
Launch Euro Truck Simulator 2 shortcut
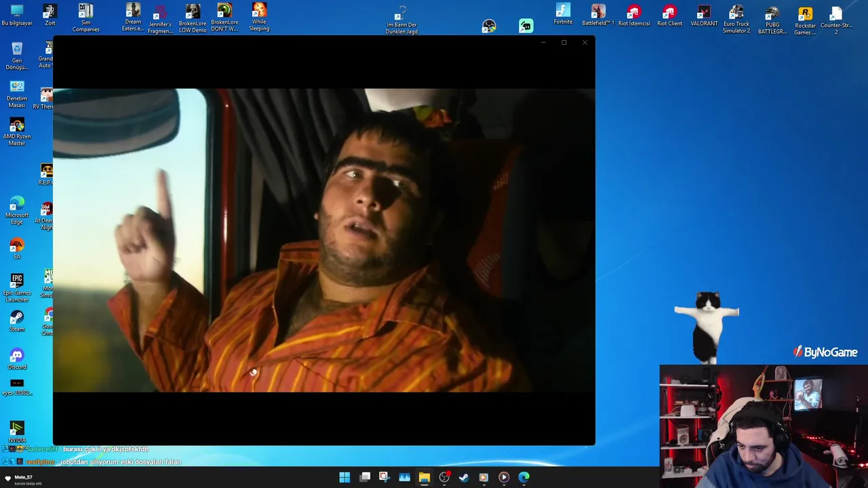point(736,19)
